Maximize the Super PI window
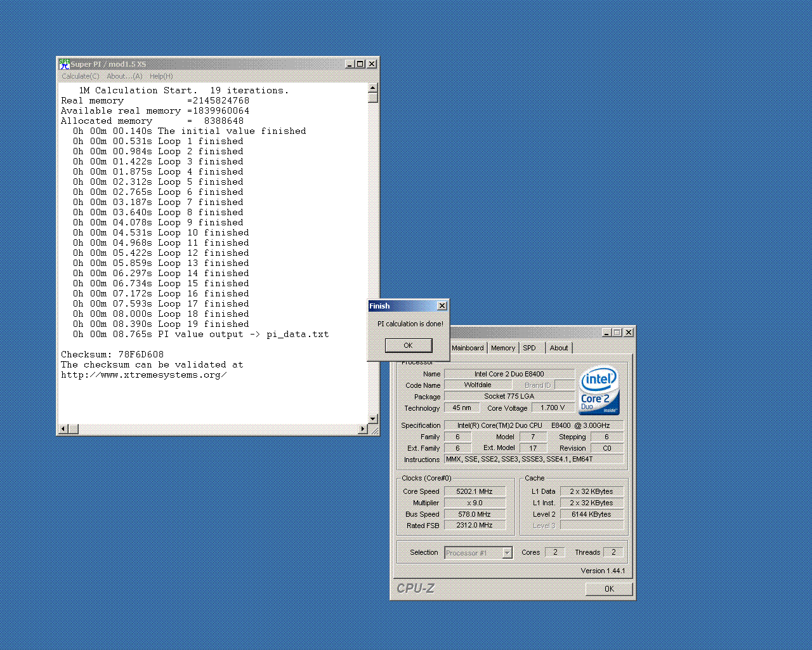812x650 pixels. click(360, 64)
